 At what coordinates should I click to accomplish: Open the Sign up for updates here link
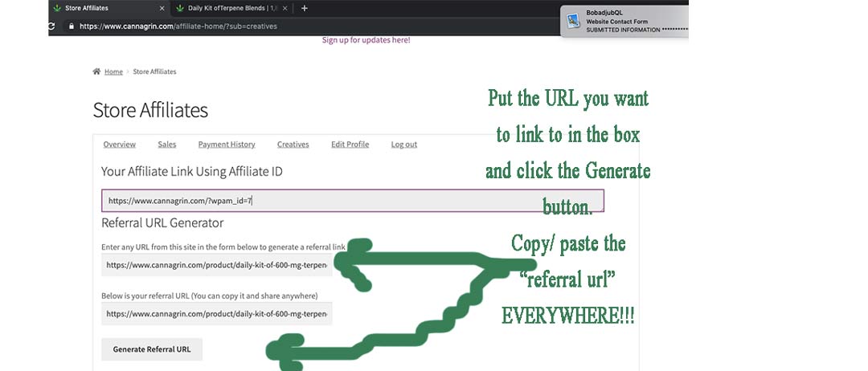[x=366, y=40]
